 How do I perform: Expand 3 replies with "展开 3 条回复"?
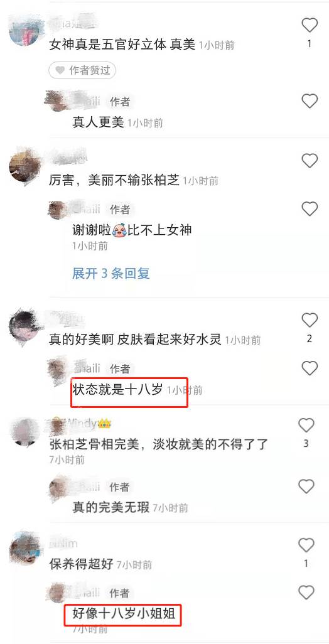click(x=111, y=274)
